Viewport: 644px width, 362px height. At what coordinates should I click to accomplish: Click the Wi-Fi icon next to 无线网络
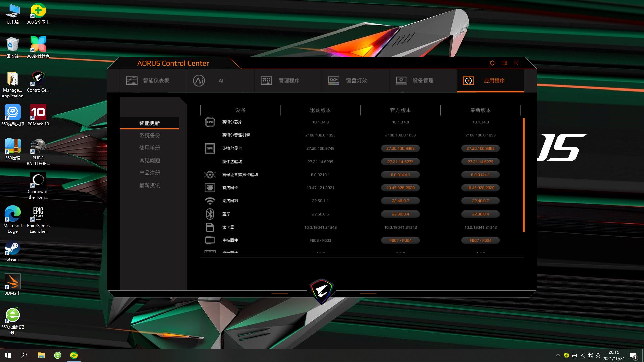(210, 200)
